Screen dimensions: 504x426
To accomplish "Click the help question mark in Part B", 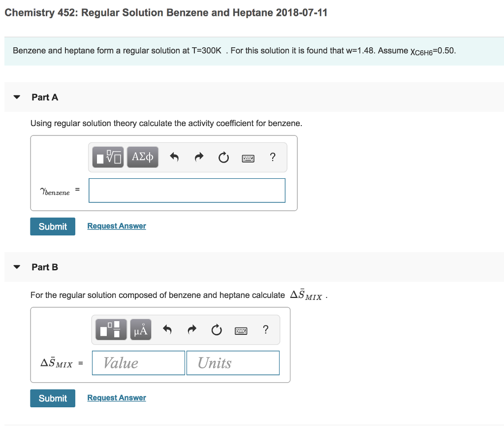I will pos(265,329).
